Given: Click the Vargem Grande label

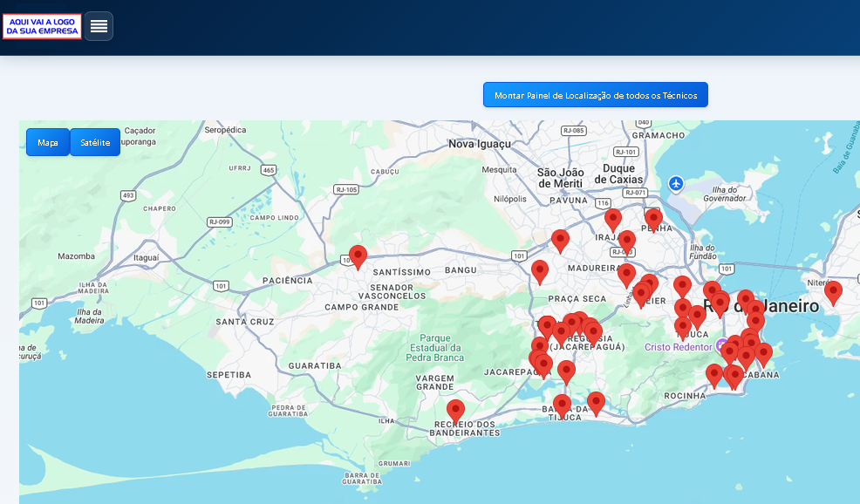Looking at the screenshot, I should coord(435,382).
